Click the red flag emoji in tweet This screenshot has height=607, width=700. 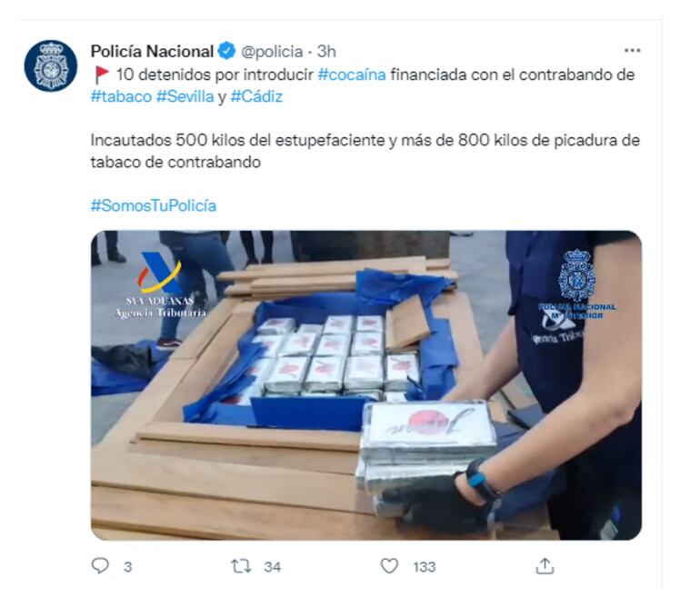(x=102, y=75)
